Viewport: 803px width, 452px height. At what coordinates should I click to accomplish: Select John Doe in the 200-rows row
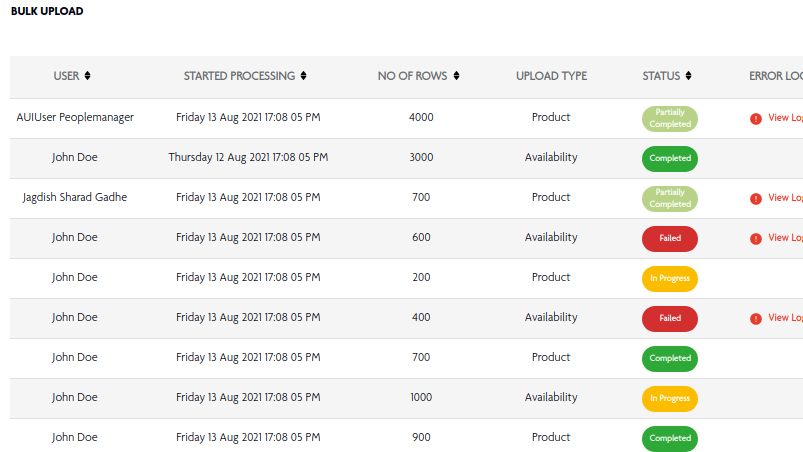click(75, 277)
